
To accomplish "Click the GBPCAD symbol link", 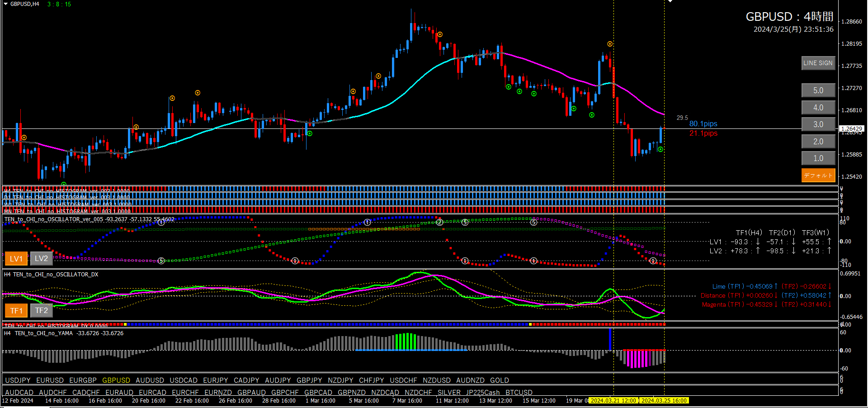I will [318, 393].
